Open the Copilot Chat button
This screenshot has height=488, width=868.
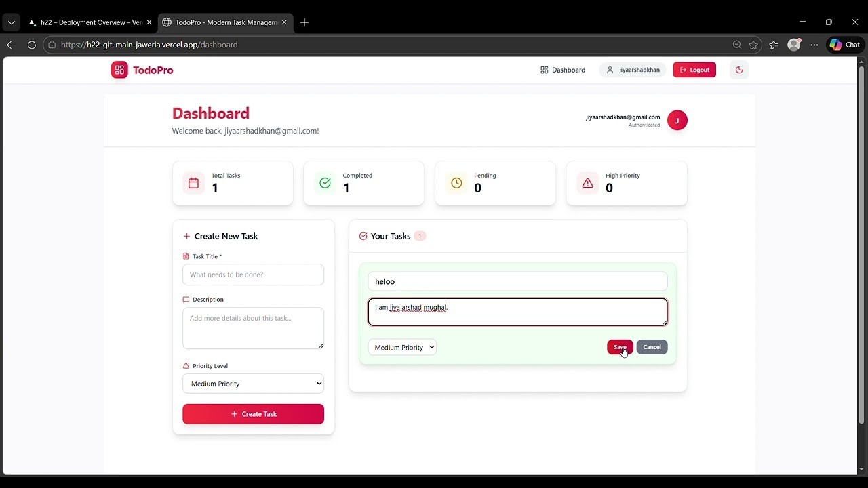pos(845,45)
